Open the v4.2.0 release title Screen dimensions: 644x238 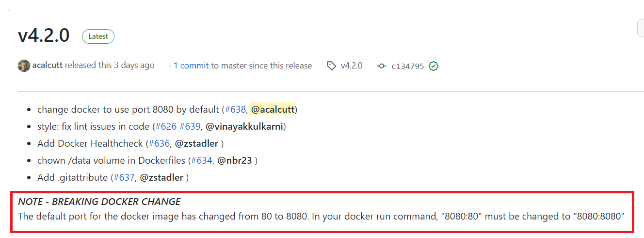click(x=44, y=36)
